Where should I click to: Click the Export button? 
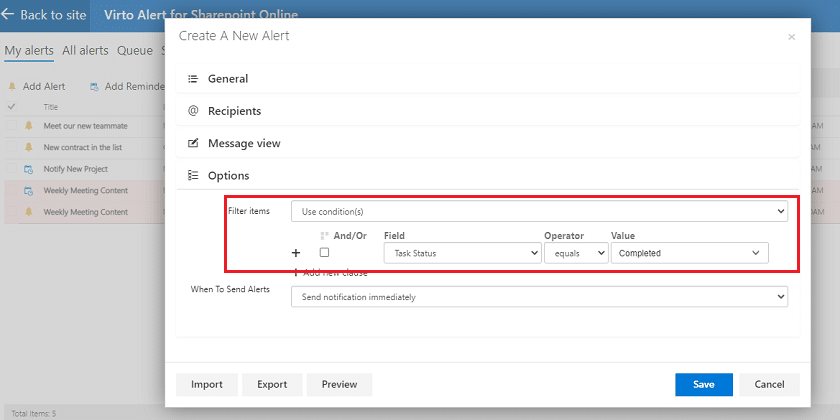pyautogui.click(x=272, y=384)
